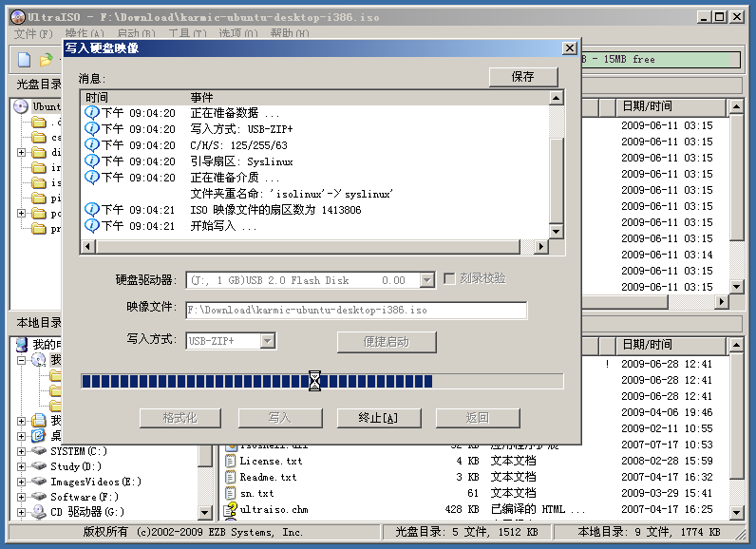Open the 启动(B) menu
This screenshot has height=549, width=756.
coord(137,34)
